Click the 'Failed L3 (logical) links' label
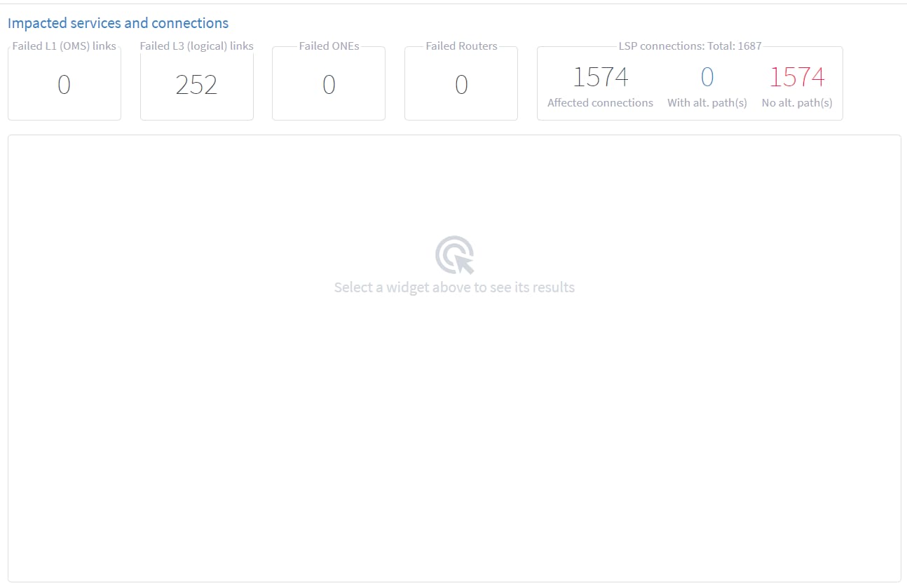The height and width of the screenshot is (588, 907). coord(196,46)
